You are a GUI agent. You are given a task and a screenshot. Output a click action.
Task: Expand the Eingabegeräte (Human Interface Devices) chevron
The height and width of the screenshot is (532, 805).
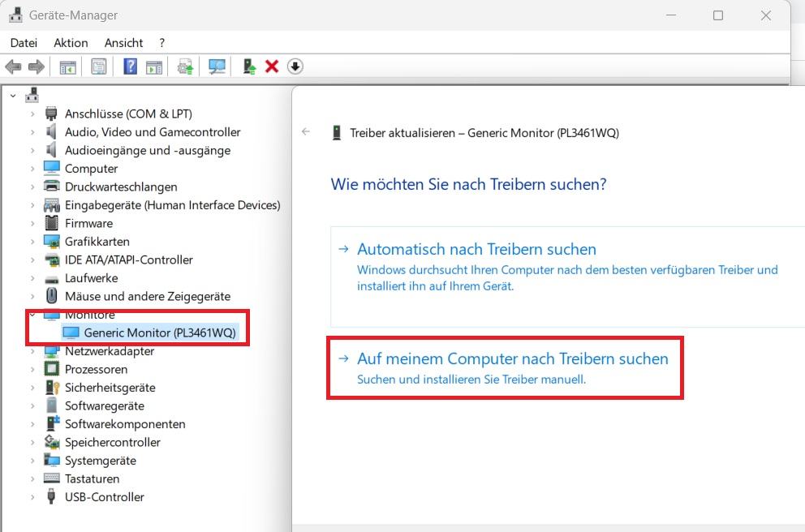[32, 205]
